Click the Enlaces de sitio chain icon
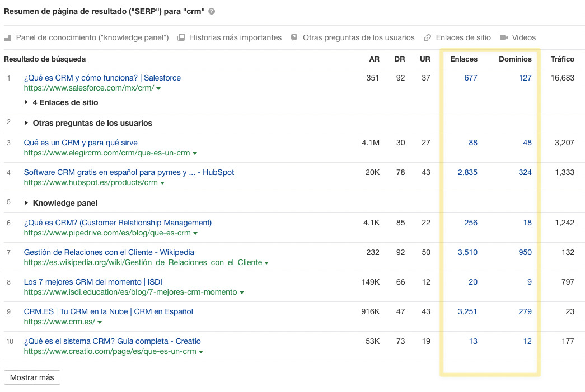This screenshot has width=585, height=392. point(428,38)
